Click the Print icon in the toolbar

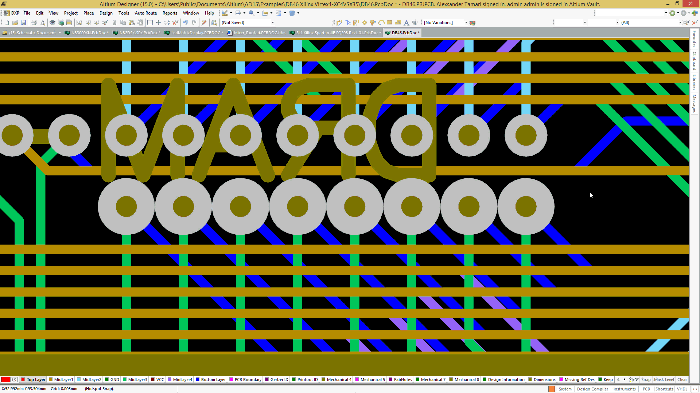[x=33, y=22]
